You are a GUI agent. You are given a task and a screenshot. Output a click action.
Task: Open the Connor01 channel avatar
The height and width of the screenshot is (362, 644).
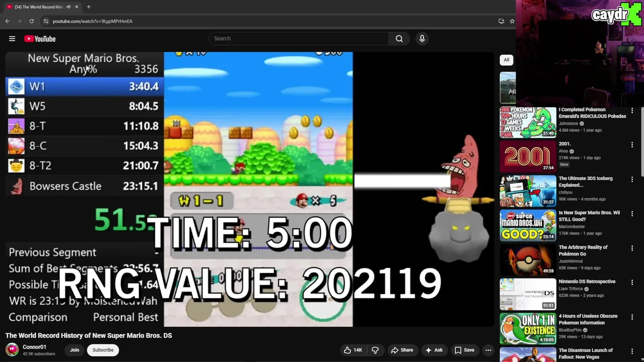[12, 350]
